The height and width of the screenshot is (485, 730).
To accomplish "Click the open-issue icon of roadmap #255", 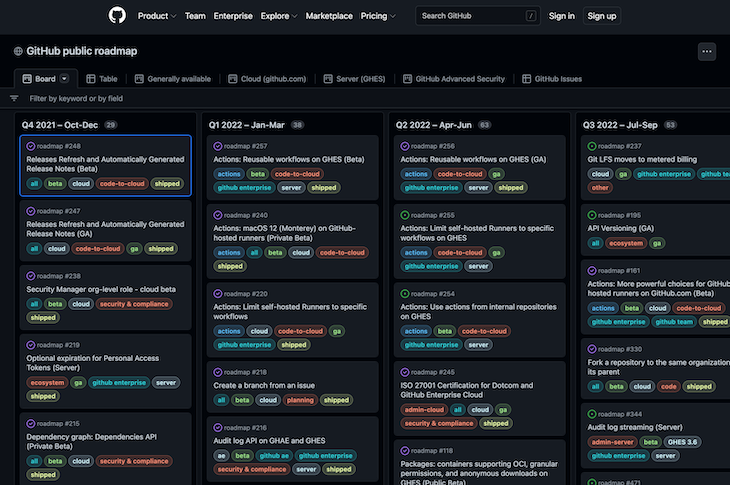I will (405, 215).
